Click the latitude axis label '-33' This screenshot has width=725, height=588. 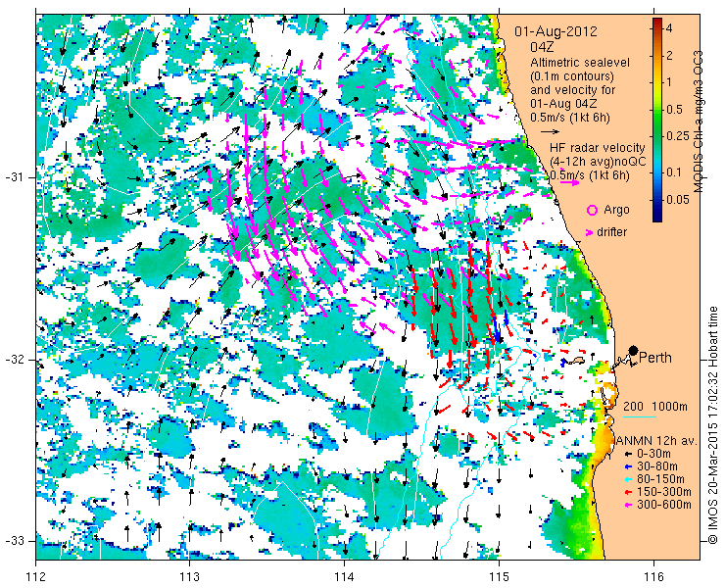14,541
